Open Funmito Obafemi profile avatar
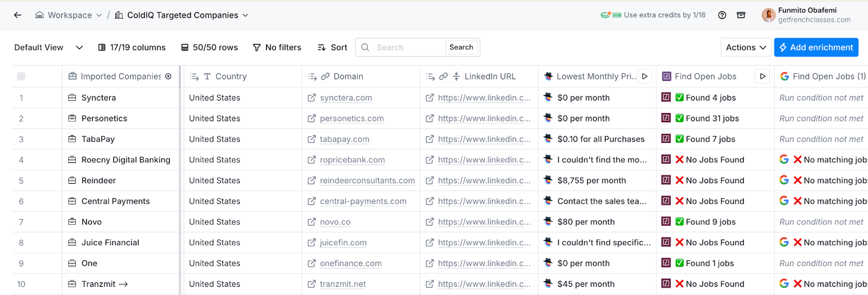868x295 pixels. (768, 15)
